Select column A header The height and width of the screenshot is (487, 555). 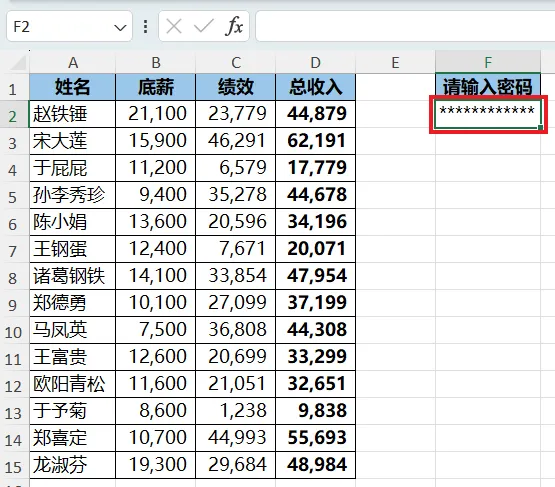(73, 63)
